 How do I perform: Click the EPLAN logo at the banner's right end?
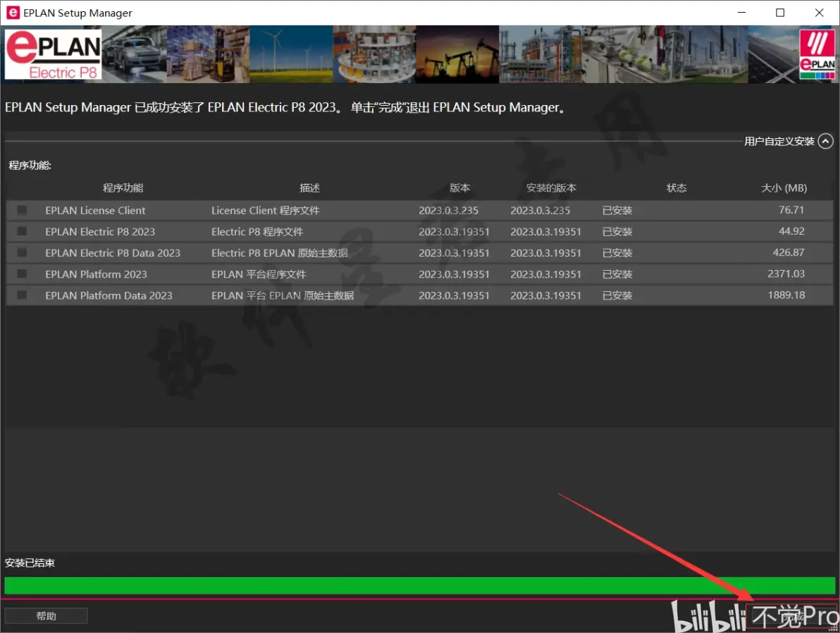[817, 54]
